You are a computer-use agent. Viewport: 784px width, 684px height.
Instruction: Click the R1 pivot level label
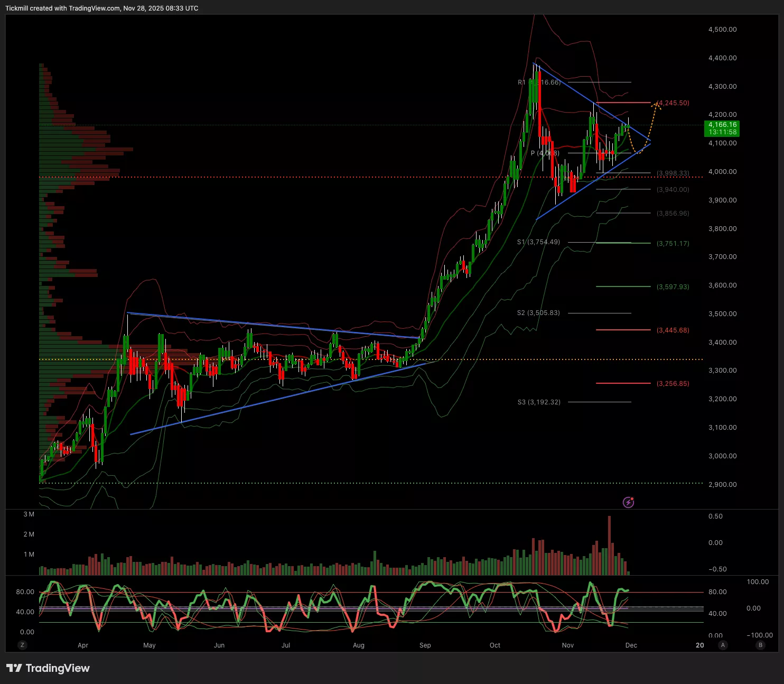coord(539,82)
